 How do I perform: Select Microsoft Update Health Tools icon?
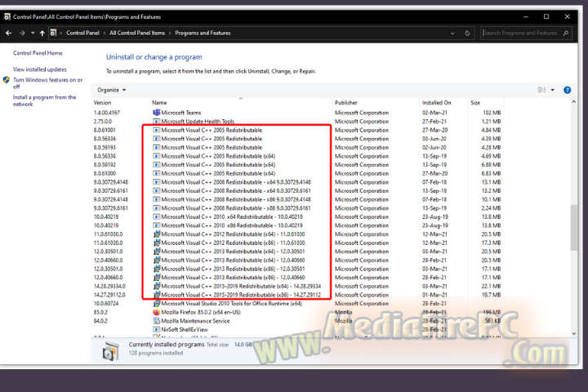156,122
